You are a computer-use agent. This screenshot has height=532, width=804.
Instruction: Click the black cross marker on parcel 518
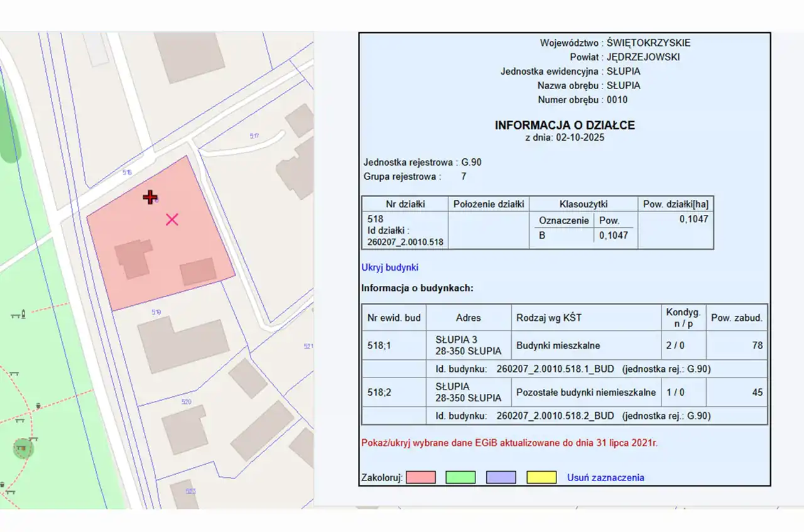(x=149, y=197)
